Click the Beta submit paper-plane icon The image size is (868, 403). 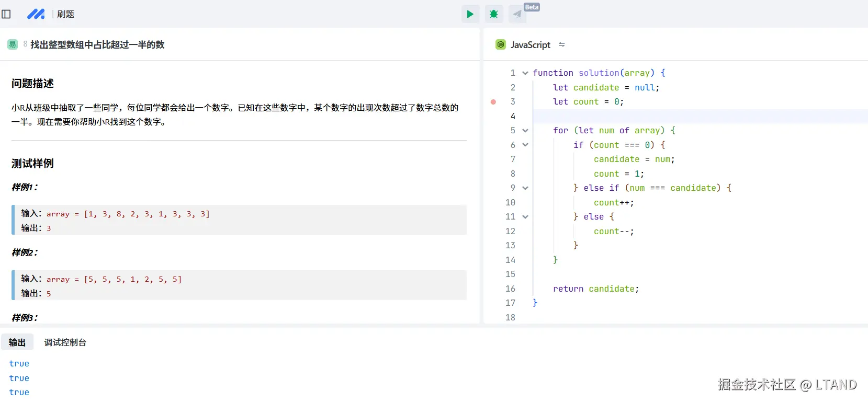(x=517, y=14)
